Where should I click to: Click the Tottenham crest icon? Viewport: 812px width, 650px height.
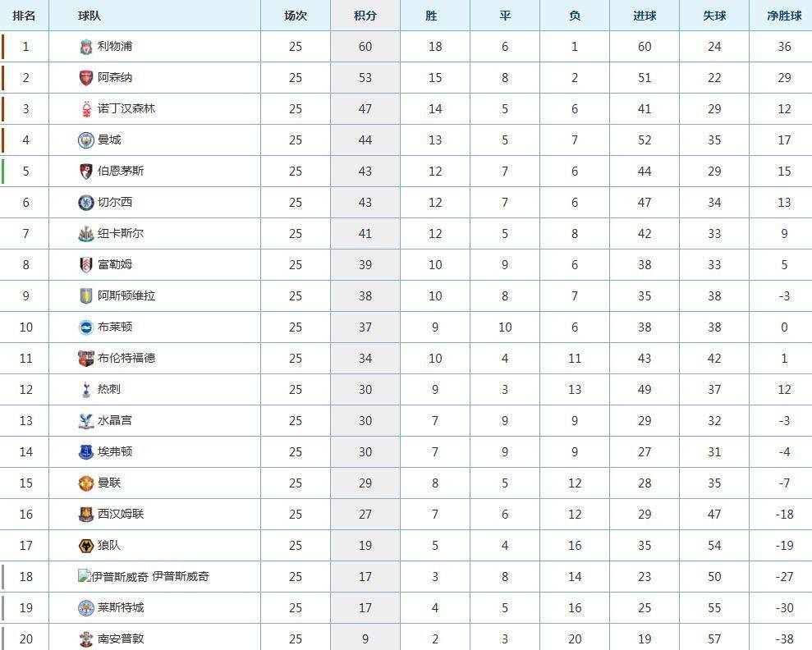tap(86, 390)
